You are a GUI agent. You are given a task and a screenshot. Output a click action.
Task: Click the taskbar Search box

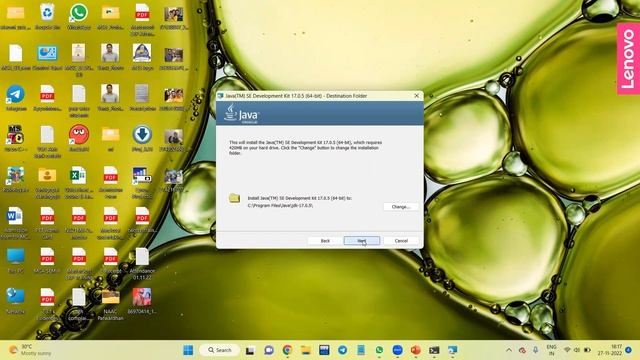coord(220,350)
